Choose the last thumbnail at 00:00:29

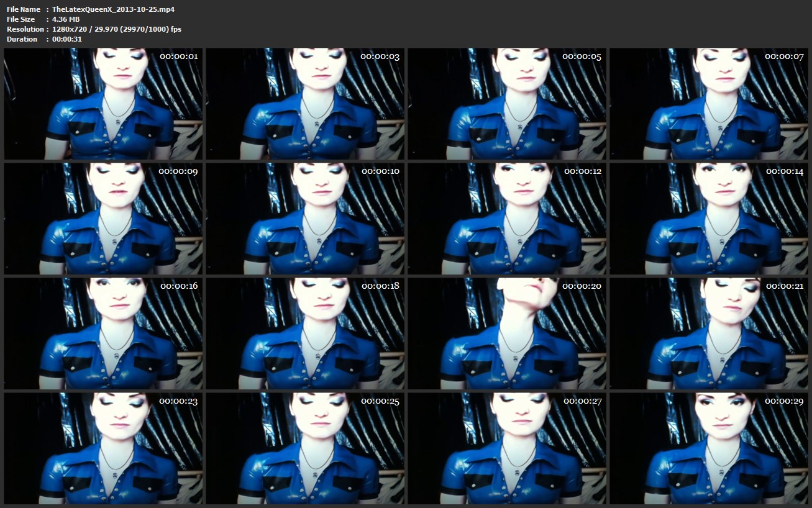point(709,448)
